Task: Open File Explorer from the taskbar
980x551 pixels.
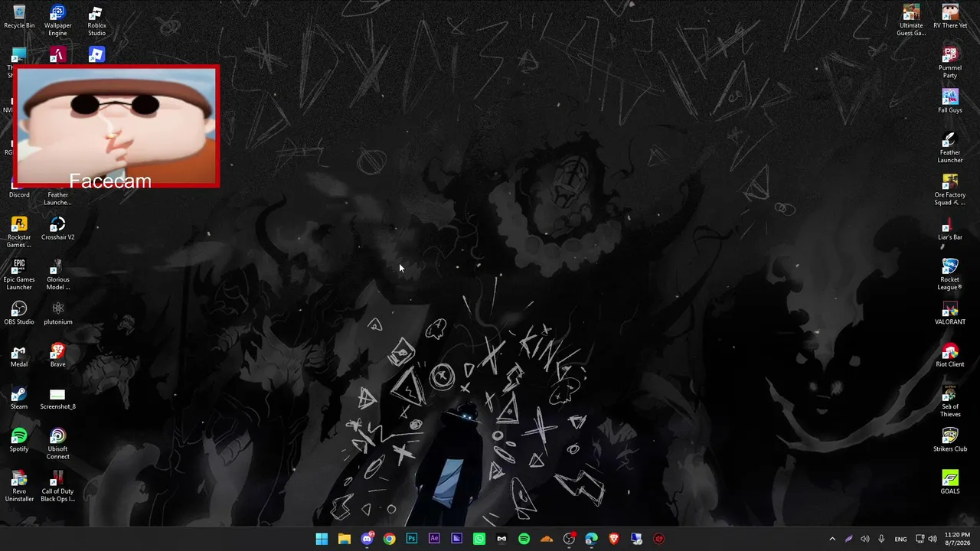Action: tap(345, 539)
